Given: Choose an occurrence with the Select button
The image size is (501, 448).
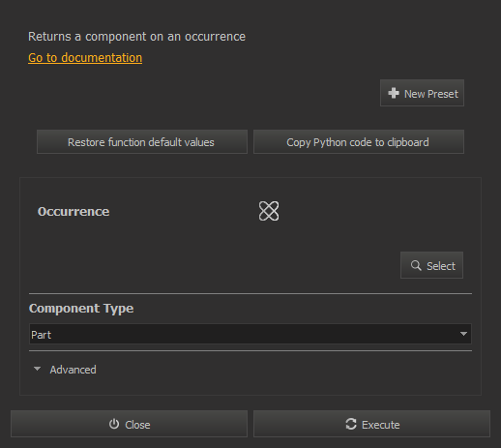Looking at the screenshot, I should pyautogui.click(x=431, y=265).
